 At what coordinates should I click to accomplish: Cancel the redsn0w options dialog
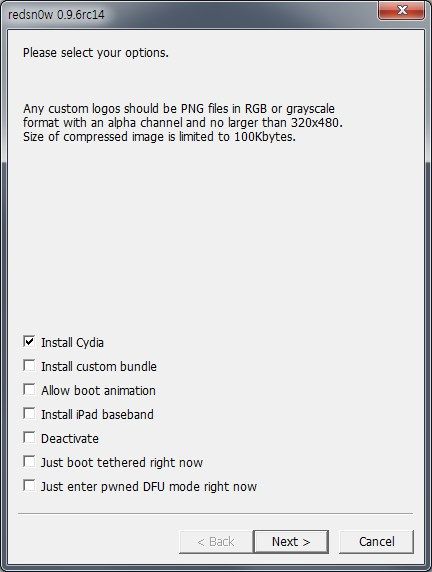(x=377, y=542)
